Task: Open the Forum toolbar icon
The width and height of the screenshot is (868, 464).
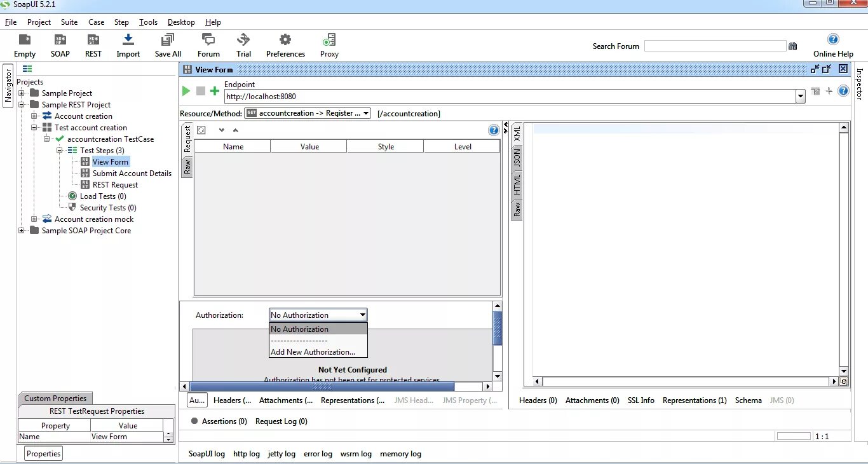Action: (208, 40)
